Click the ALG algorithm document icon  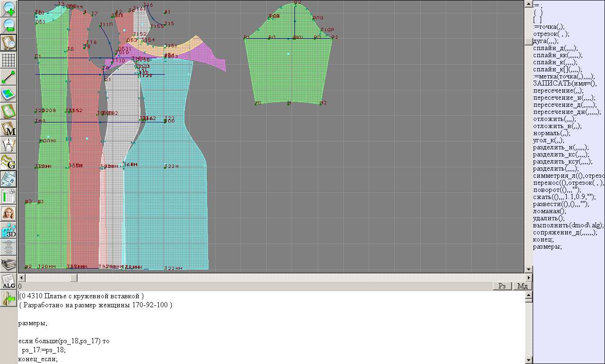(9, 281)
